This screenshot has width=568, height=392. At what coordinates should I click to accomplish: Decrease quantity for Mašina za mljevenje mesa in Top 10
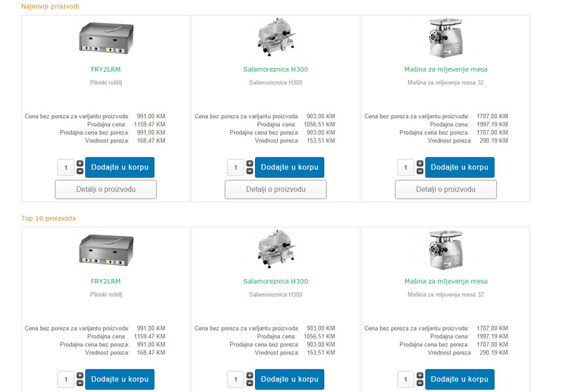pyautogui.click(x=420, y=384)
